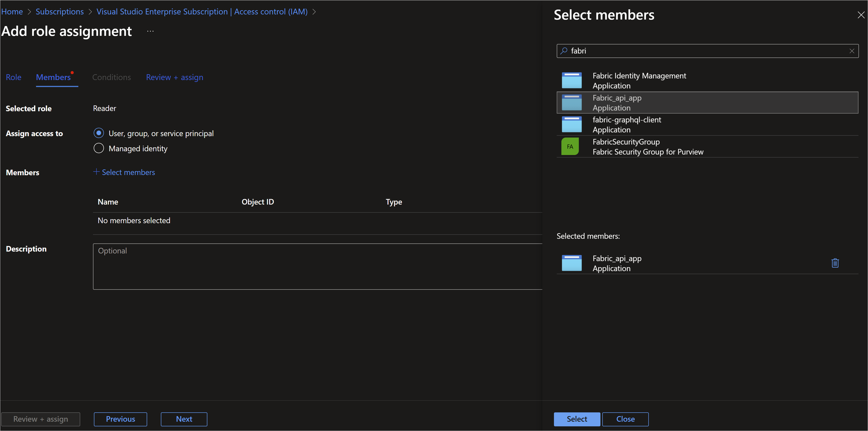Open Visual Studio Enterprise Subscription breadcrumb
This screenshot has height=431, width=868.
[202, 11]
